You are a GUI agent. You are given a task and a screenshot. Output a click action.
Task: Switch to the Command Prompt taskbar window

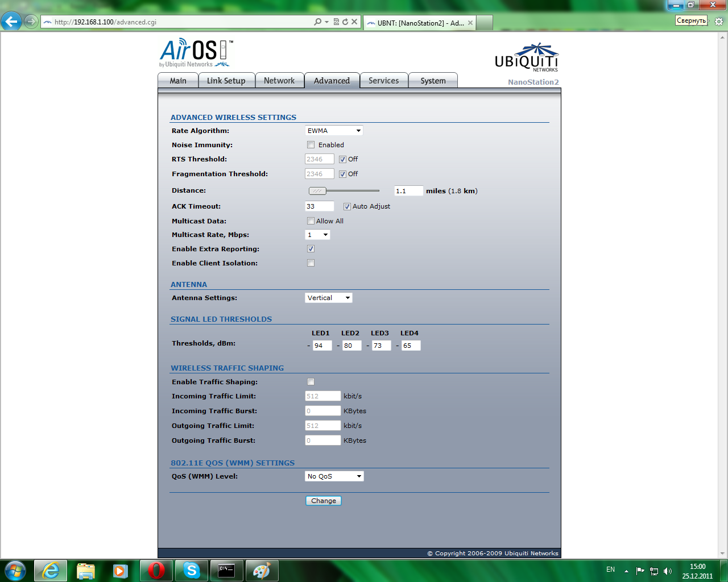(x=227, y=571)
